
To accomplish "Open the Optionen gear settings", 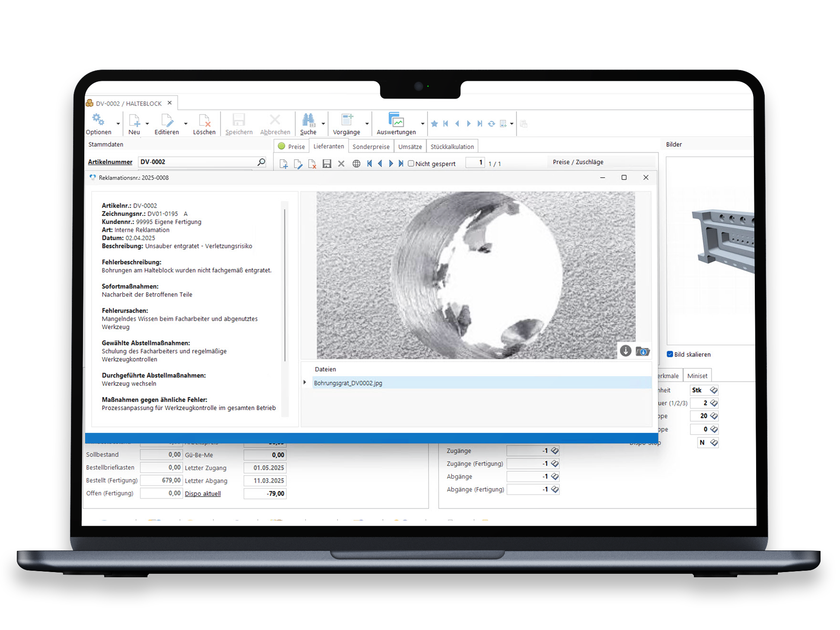I will pos(98,119).
